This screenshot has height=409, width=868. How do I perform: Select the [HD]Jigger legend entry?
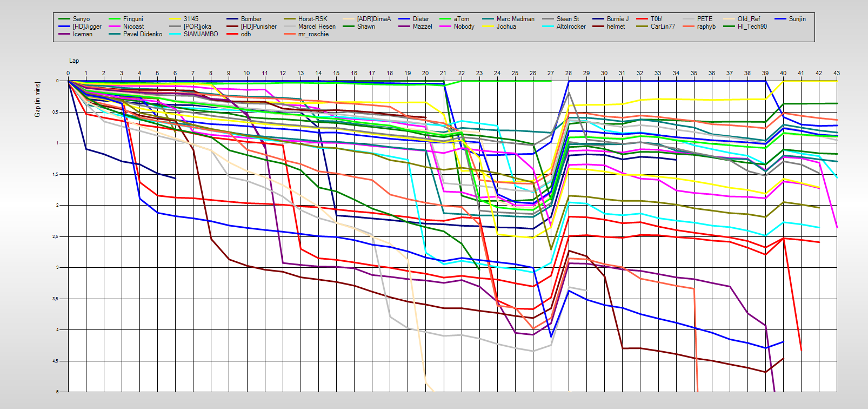86,27
